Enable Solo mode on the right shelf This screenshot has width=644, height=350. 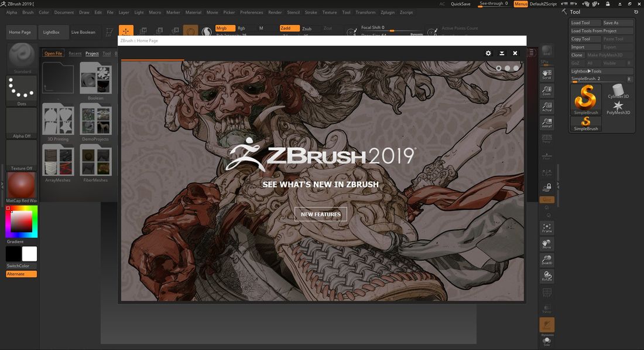(x=547, y=340)
